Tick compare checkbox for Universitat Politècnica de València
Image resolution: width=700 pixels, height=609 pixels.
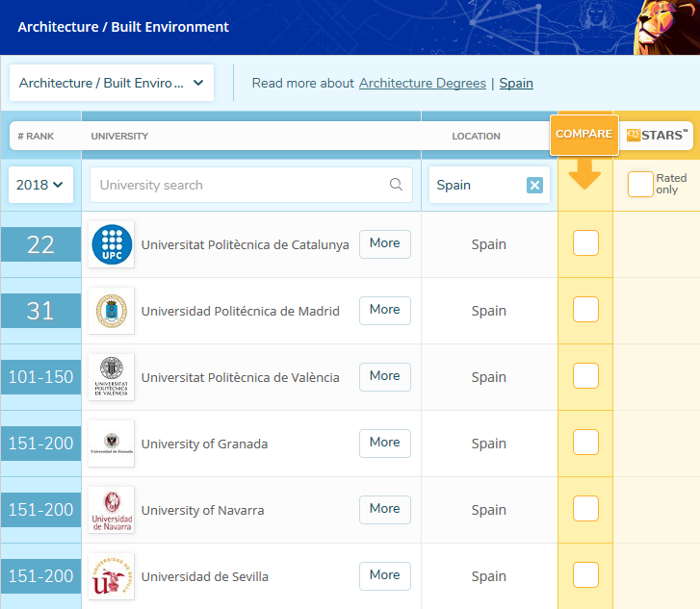pos(585,375)
